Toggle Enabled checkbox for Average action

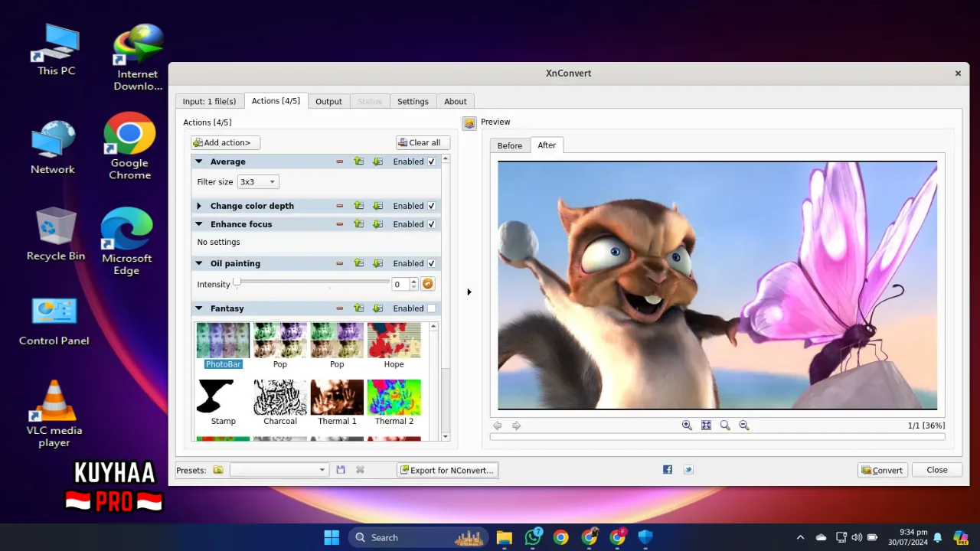click(432, 161)
